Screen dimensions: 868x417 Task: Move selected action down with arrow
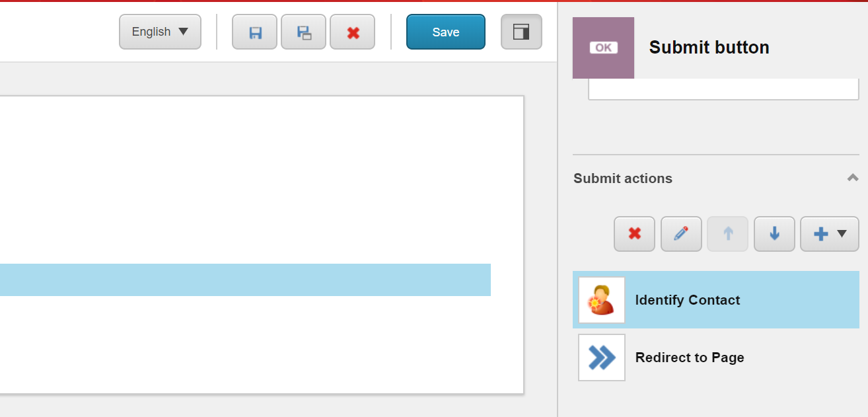click(774, 234)
